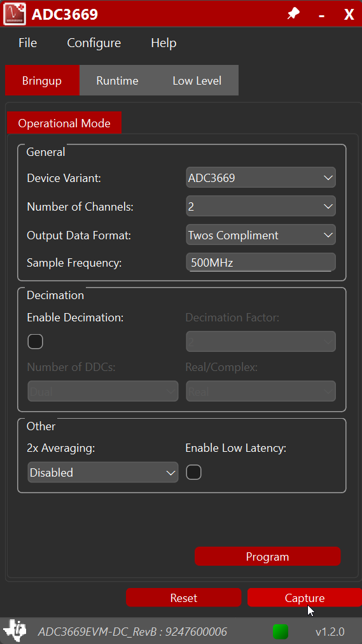Switch to the Runtime tab
362x644 pixels.
click(117, 80)
